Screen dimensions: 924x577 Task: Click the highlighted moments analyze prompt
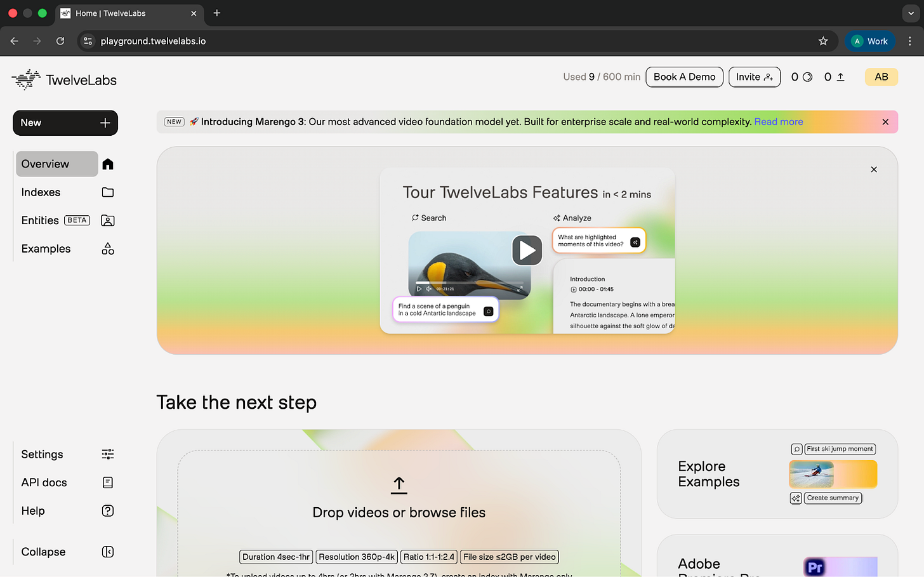(599, 241)
